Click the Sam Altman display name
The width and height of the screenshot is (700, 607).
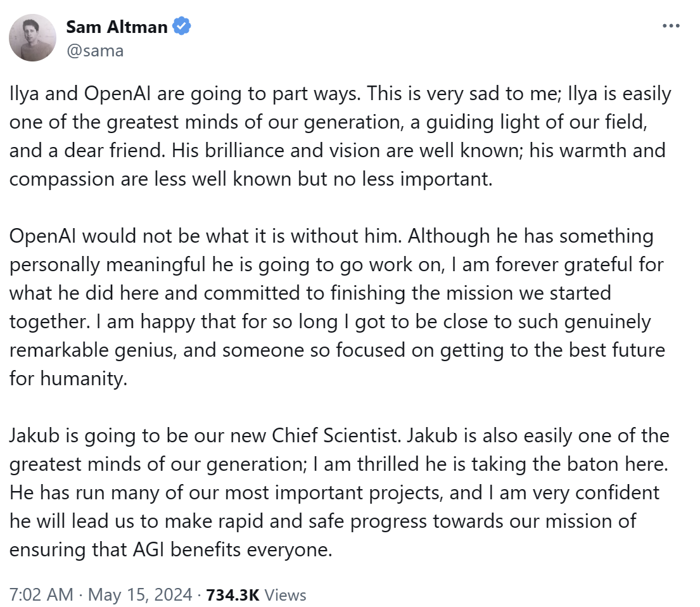pyautogui.click(x=117, y=27)
